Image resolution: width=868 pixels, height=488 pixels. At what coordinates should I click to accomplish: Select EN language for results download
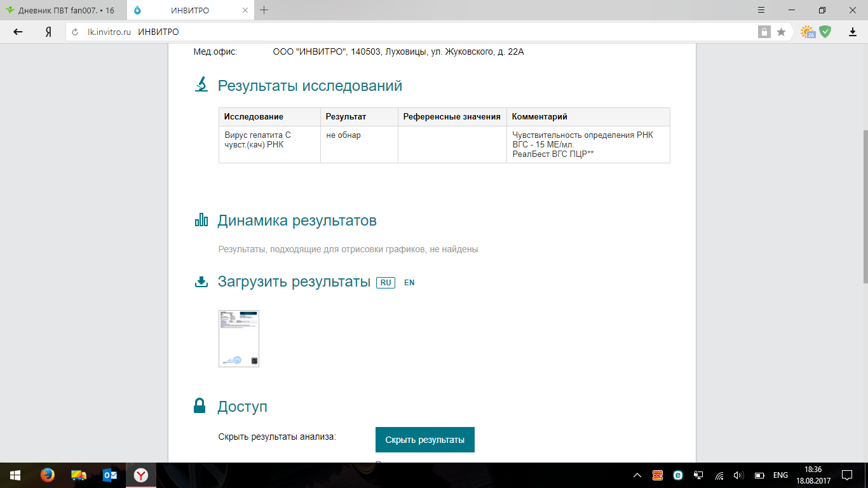tap(409, 283)
